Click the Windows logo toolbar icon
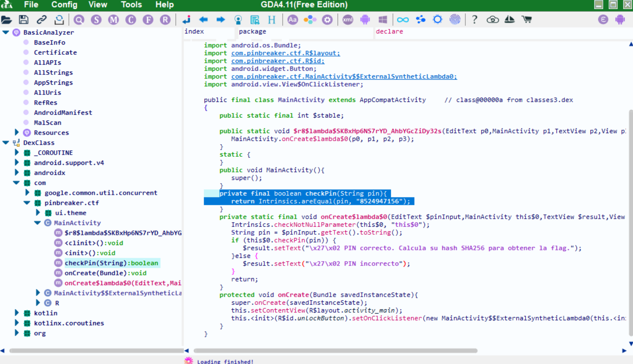The height and width of the screenshot is (364, 633). pyautogui.click(x=383, y=20)
